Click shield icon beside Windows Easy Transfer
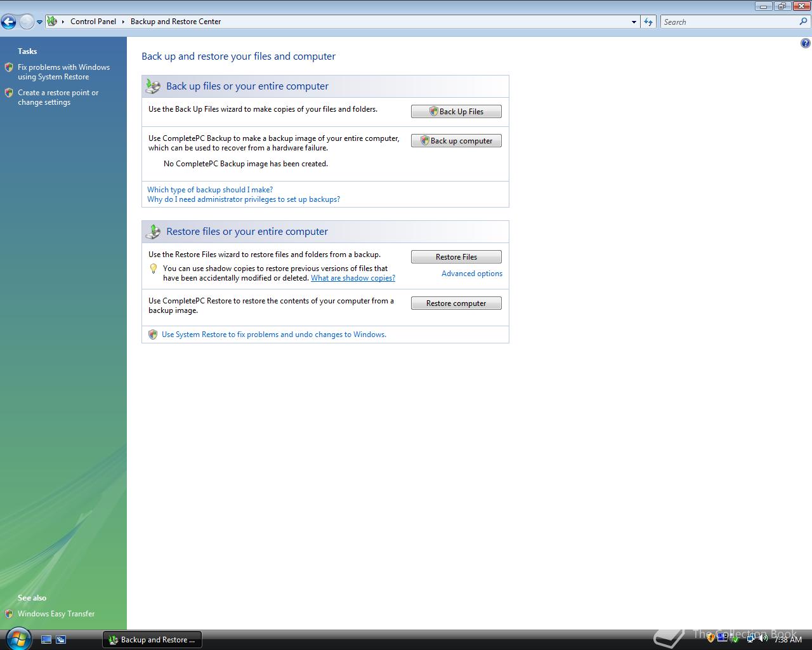Viewport: 812px width, 650px height. tap(9, 614)
